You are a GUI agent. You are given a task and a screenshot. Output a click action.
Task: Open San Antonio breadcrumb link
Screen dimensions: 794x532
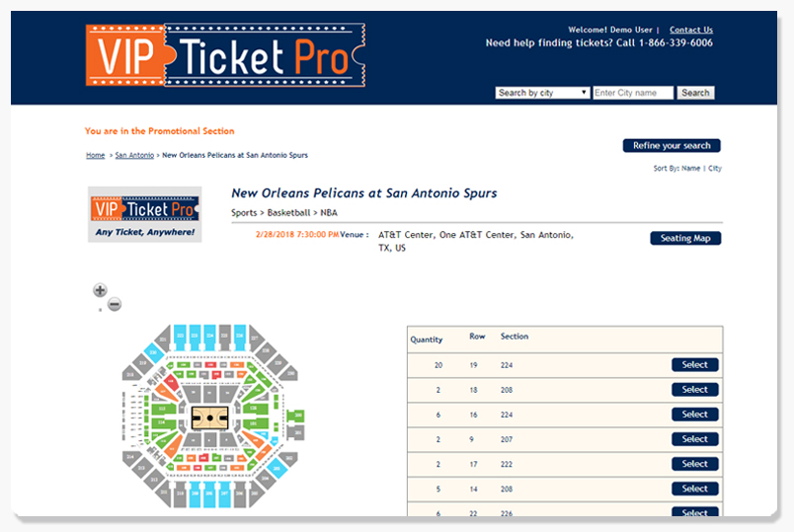point(134,155)
